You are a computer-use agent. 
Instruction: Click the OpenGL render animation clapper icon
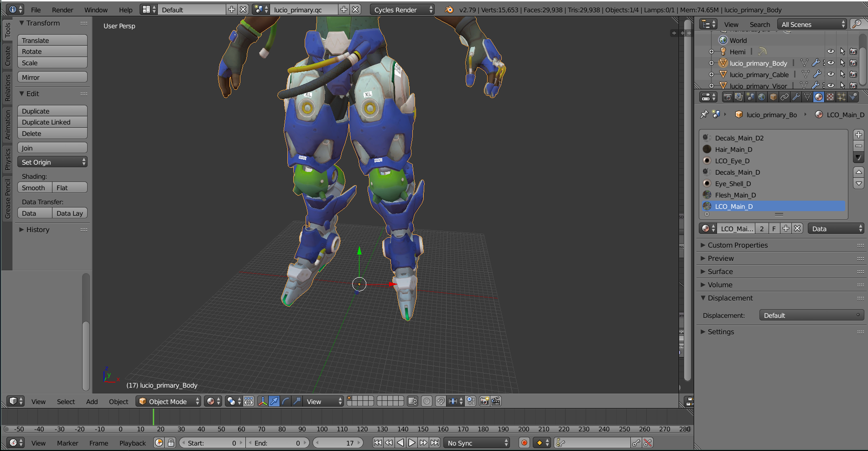click(496, 401)
